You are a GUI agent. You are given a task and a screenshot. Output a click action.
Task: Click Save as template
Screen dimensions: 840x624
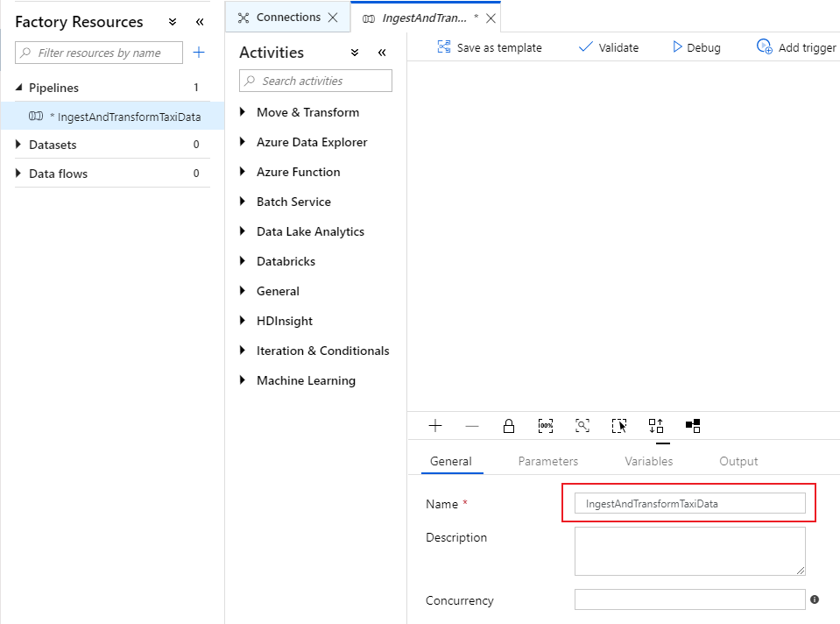[489, 47]
